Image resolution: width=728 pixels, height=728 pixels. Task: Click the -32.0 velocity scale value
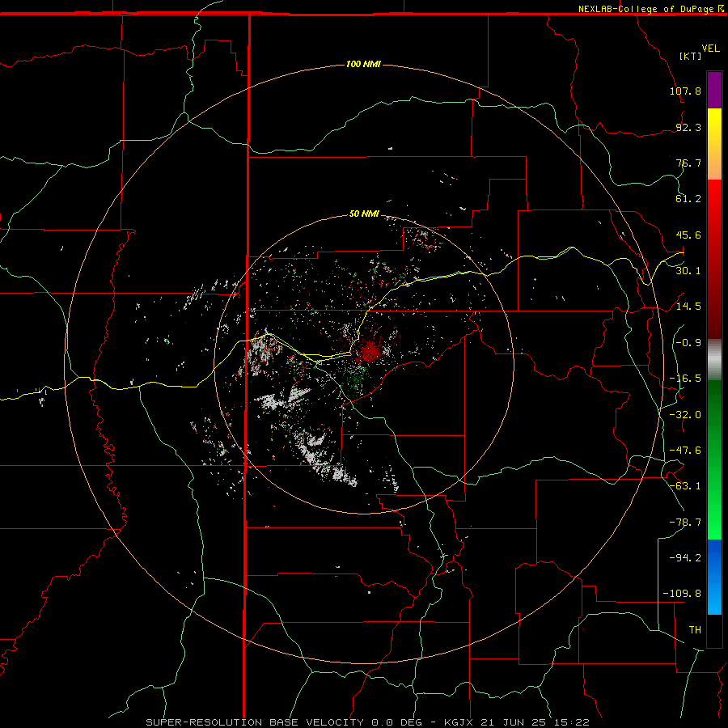click(685, 415)
